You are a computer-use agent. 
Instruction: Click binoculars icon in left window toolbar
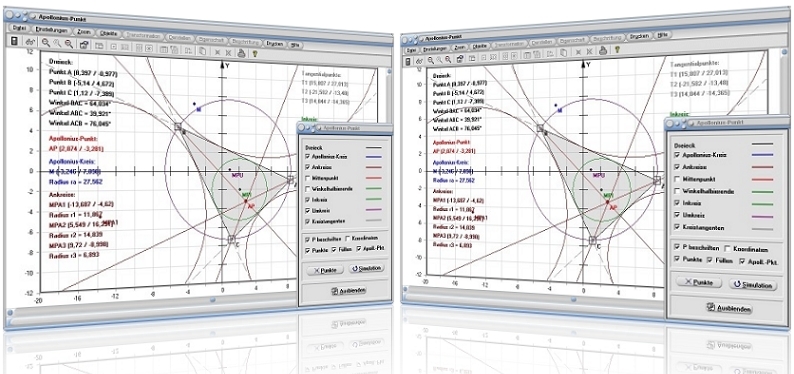pos(30,42)
